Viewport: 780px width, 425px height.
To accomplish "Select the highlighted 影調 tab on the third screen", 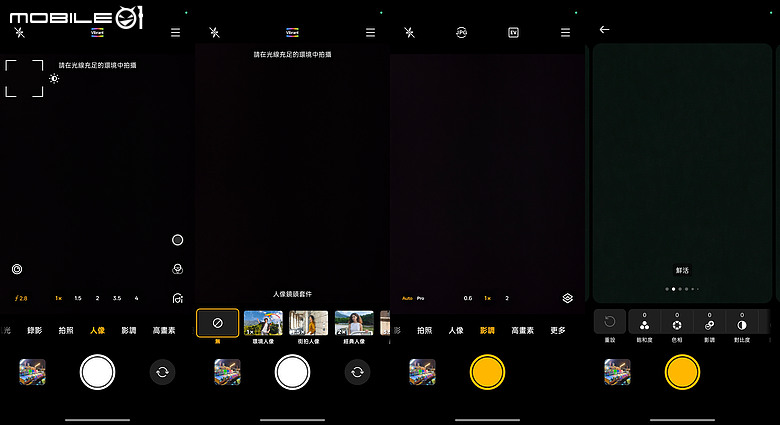I will pyautogui.click(x=488, y=330).
